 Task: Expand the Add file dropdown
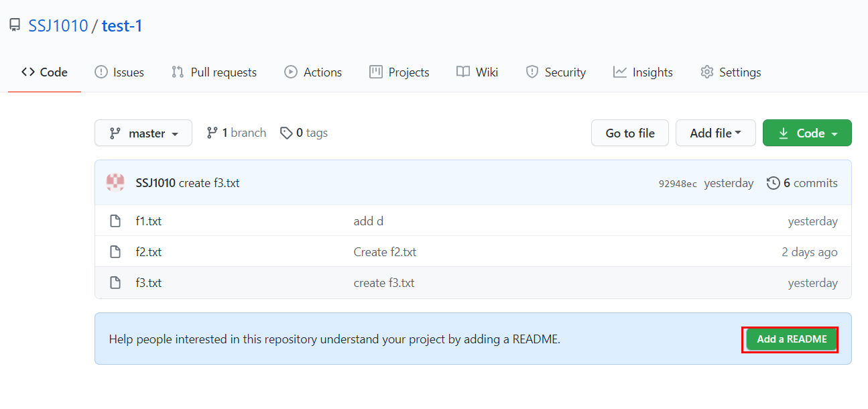716,133
